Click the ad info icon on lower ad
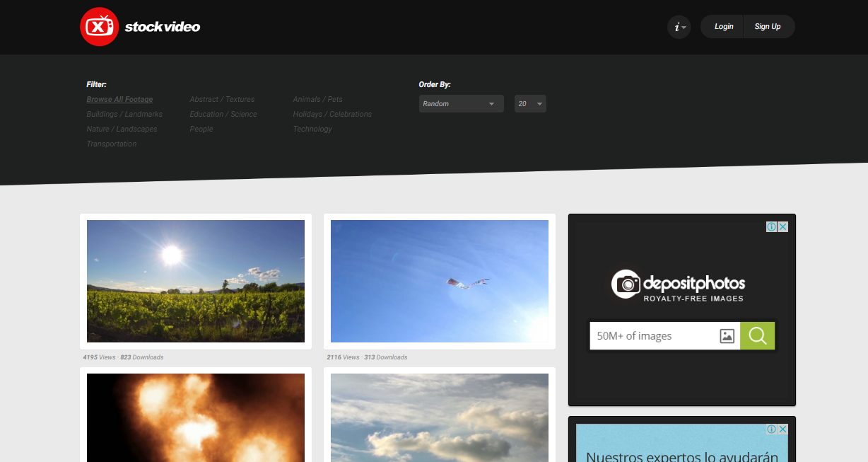 tap(772, 429)
